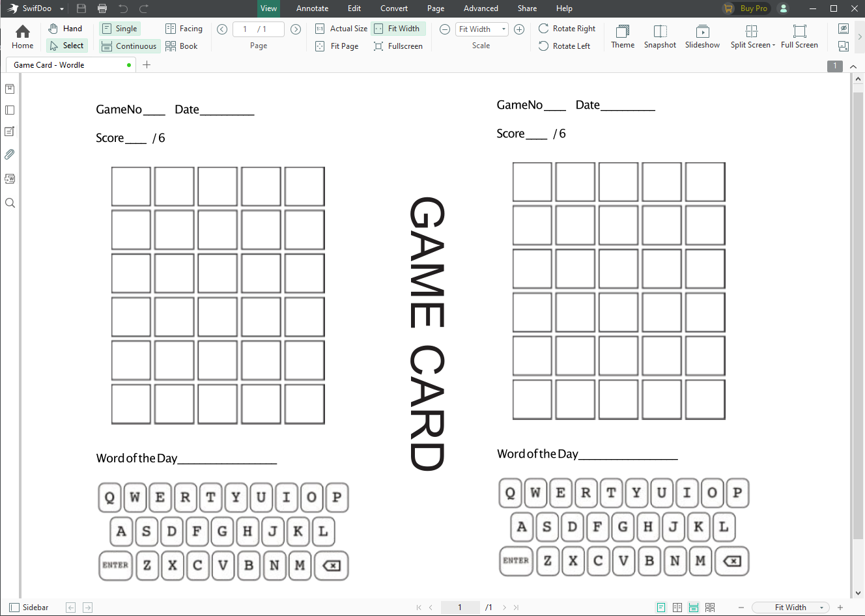Image resolution: width=865 pixels, height=616 pixels.
Task: Click the Rotate Left icon
Action: pyautogui.click(x=543, y=46)
